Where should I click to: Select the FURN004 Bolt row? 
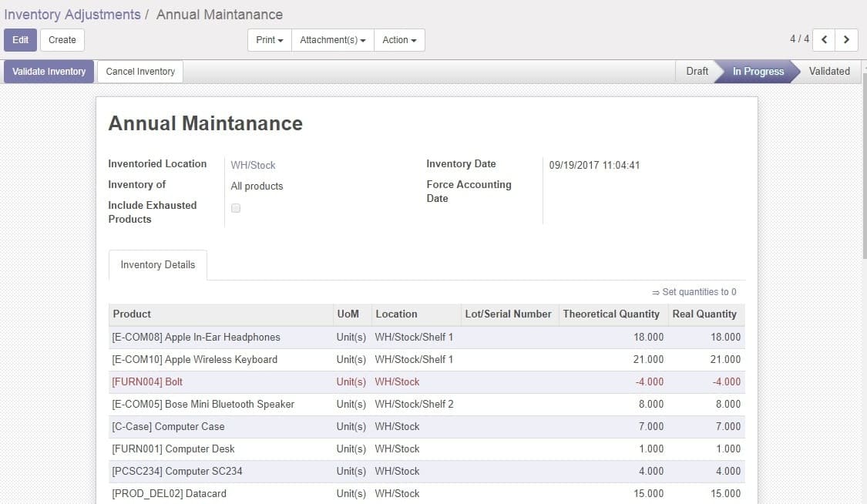point(147,382)
